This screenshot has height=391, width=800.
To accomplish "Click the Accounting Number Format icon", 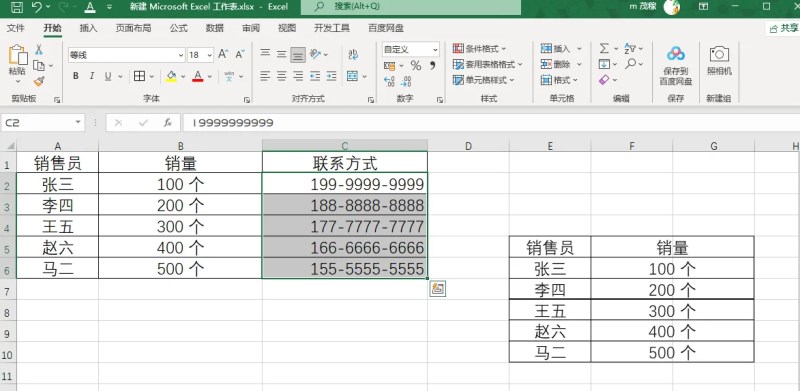I will coord(389,66).
